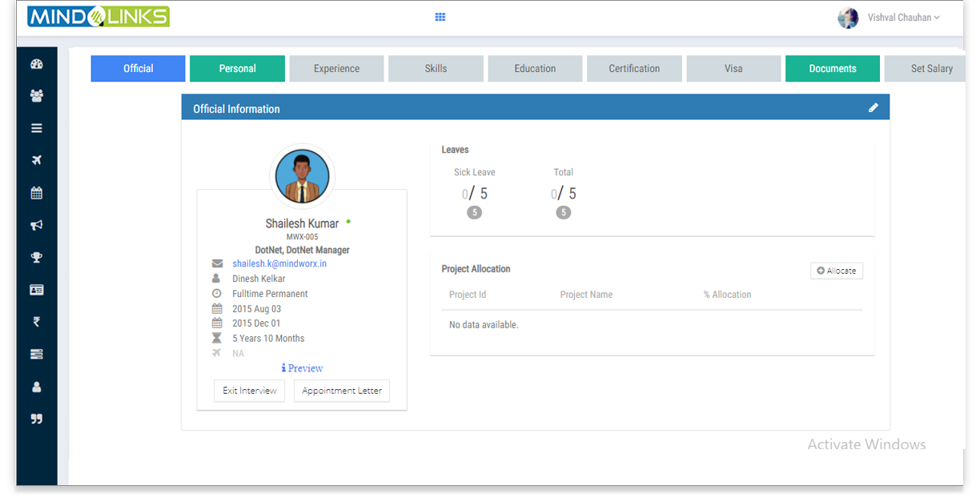Open the Visa tab
980x502 pixels.
click(x=733, y=68)
